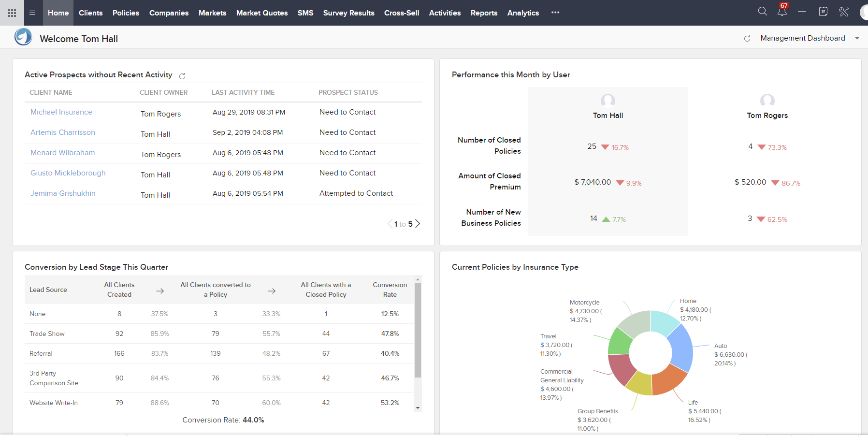
Task: Open setup via the wrench tools icon
Action: 844,12
